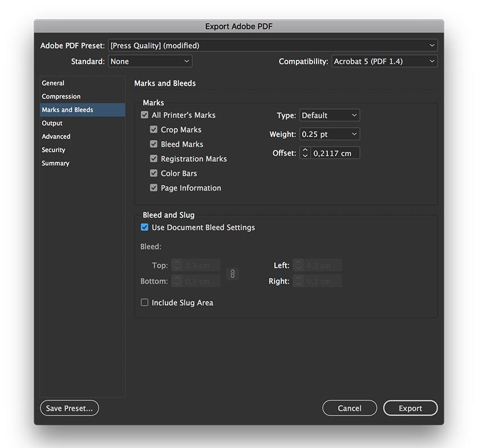Open the Standard dropdown
Screen dimensions: 478x448
(x=150, y=61)
